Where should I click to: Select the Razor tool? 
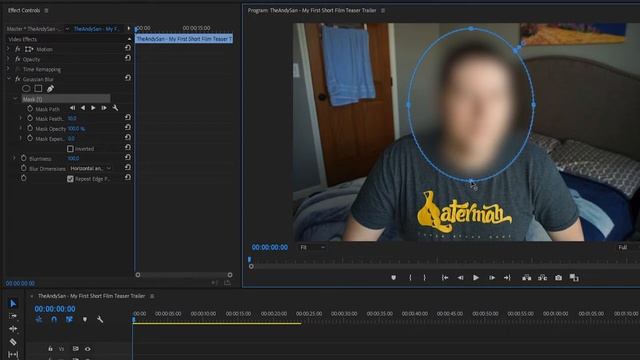click(13, 342)
